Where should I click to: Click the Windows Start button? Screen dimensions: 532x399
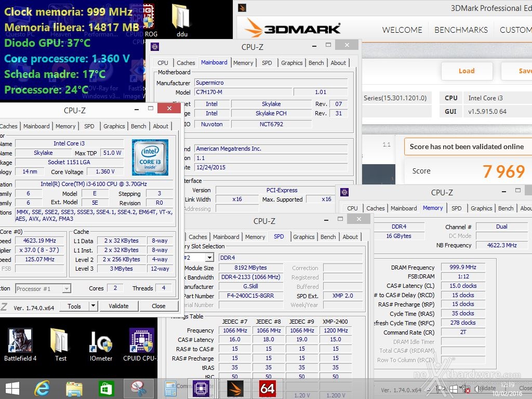click(12, 389)
